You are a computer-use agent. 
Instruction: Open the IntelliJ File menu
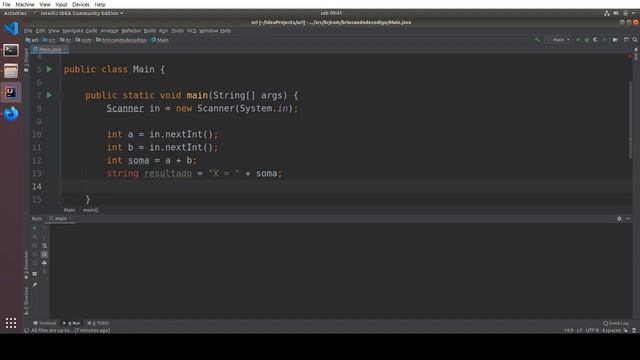[x=28, y=31]
